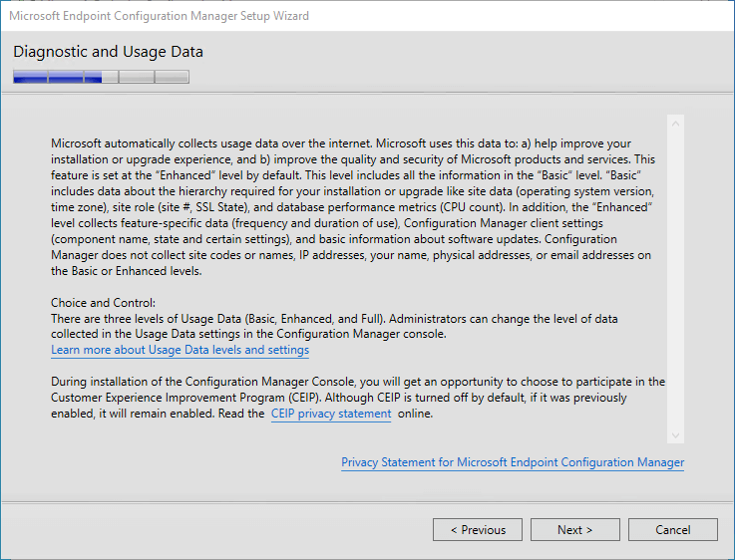This screenshot has width=735, height=560.
Task: Click the Choice and Control subheading text
Action: [x=103, y=303]
